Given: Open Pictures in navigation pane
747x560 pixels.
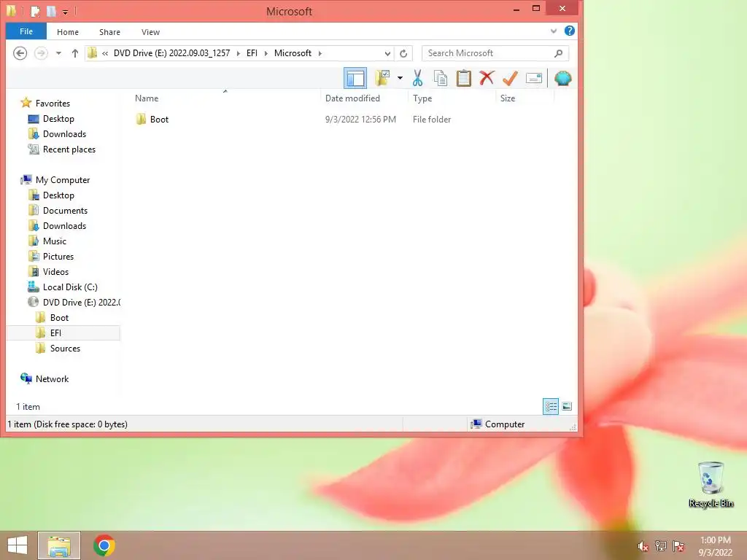Looking at the screenshot, I should point(58,256).
